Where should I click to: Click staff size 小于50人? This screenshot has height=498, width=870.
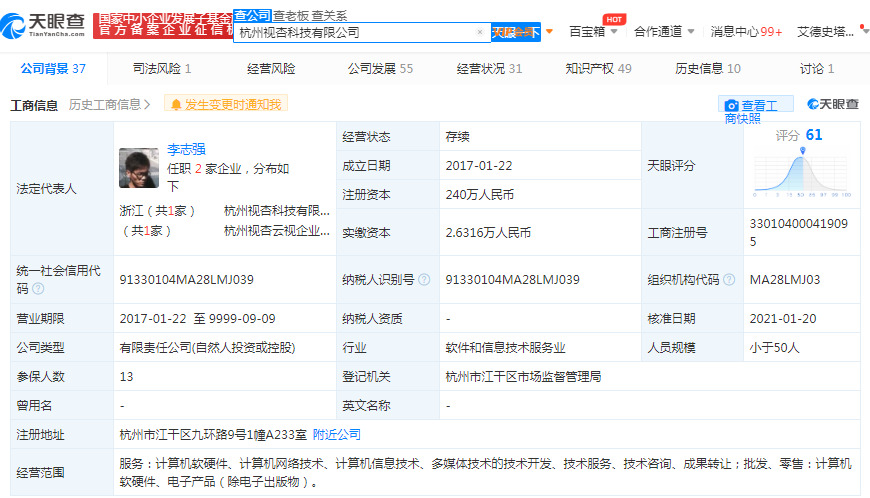pos(774,348)
